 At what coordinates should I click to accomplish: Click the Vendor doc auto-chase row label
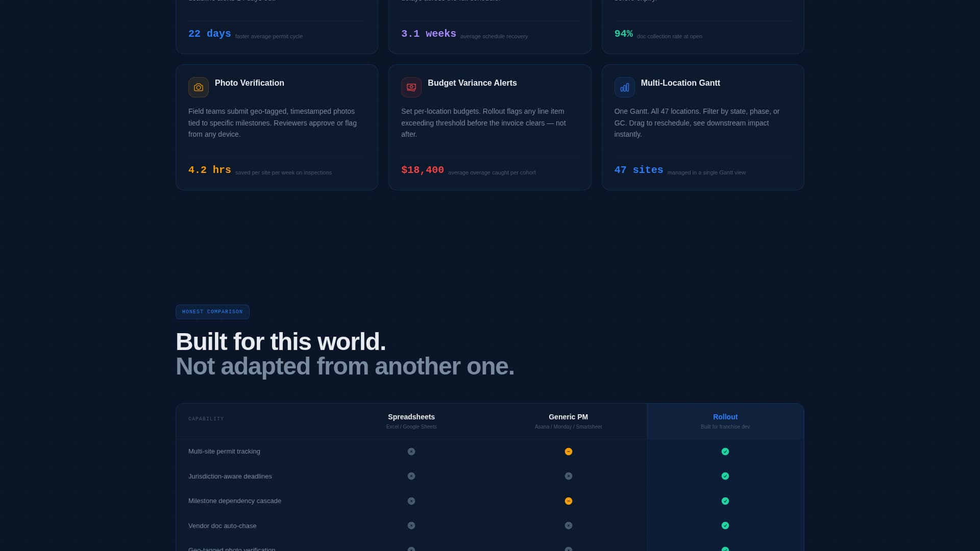(x=223, y=525)
